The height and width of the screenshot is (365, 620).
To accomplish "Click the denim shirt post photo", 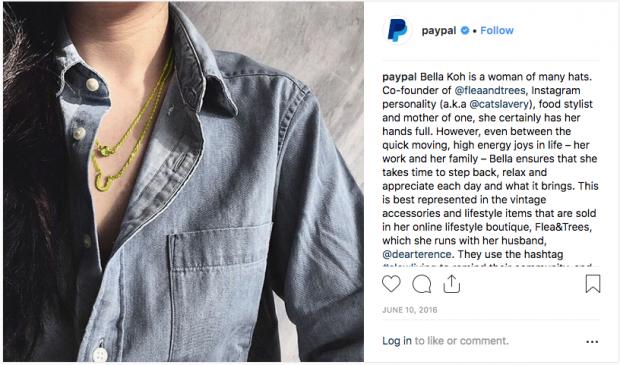I will coord(183,182).
